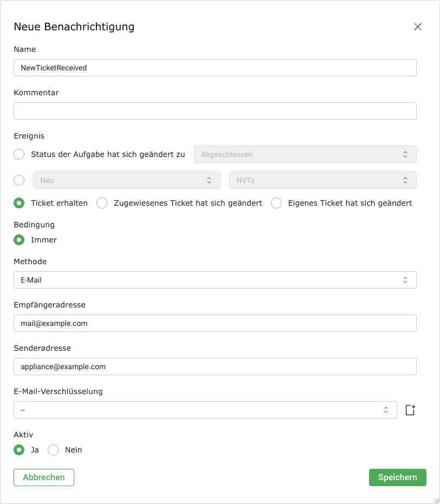Open the Abgeschlossen status dropdown
The height and width of the screenshot is (504, 440).
coord(305,154)
